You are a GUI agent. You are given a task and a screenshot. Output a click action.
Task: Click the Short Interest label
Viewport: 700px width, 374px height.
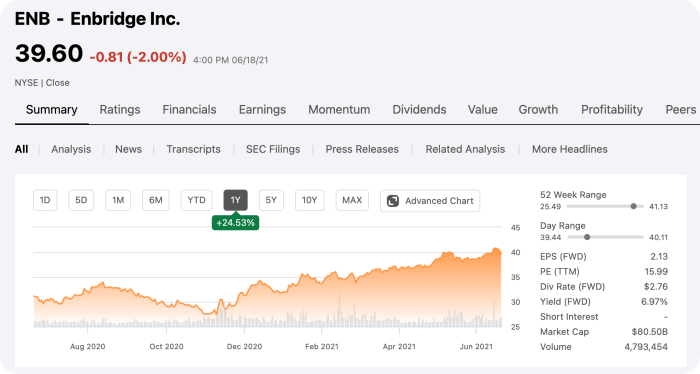(569, 317)
